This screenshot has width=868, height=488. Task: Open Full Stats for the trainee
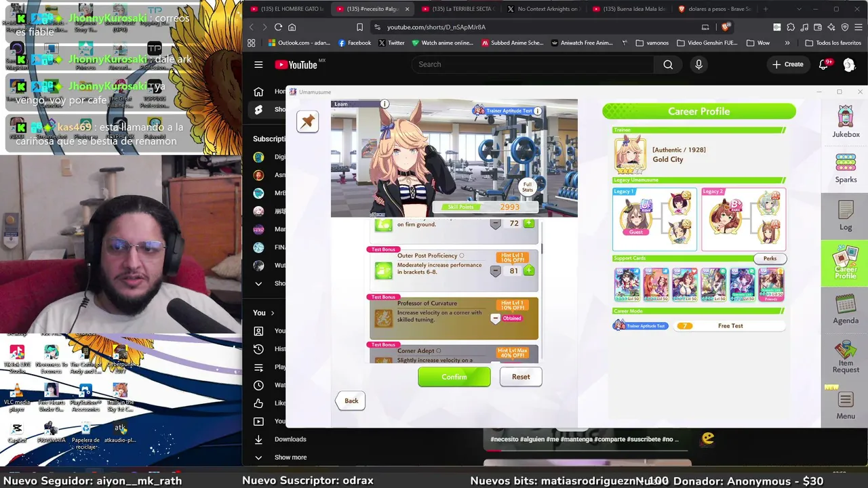[528, 187]
